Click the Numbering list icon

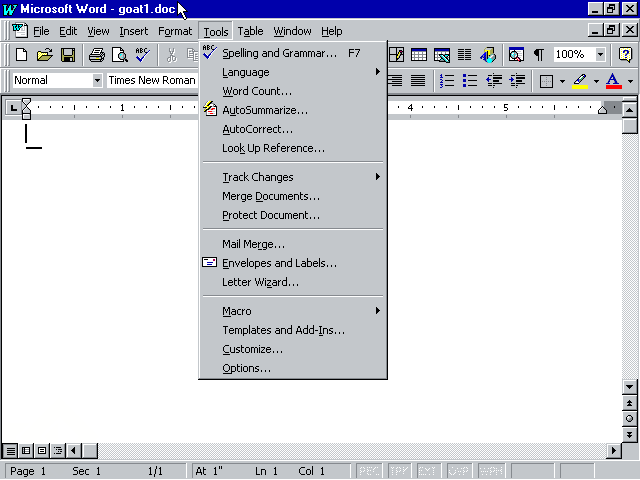point(447,80)
